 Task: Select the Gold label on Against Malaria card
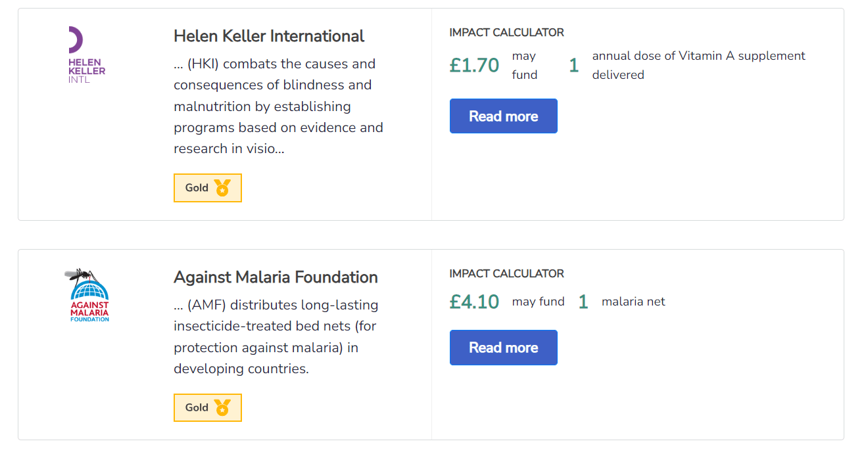(197, 408)
